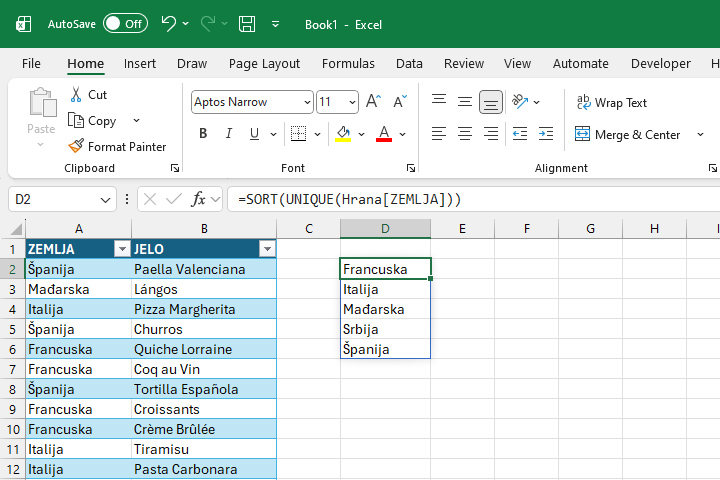
Task: Open the Formulas ribbon tab
Action: point(348,63)
